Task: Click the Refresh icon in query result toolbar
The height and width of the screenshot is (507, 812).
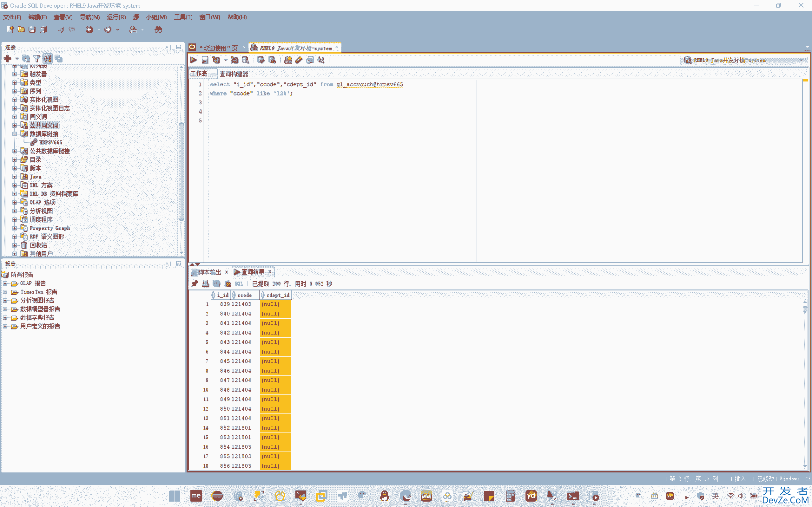Action: coord(216,284)
